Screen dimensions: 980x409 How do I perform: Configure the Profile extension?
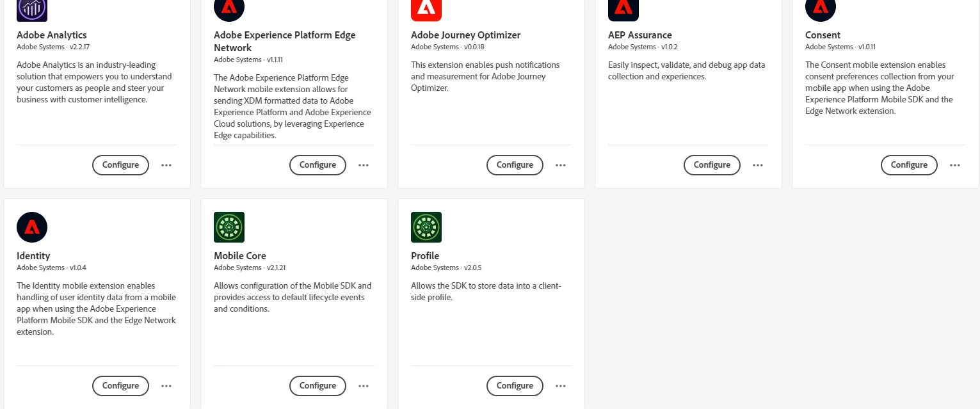coord(515,386)
